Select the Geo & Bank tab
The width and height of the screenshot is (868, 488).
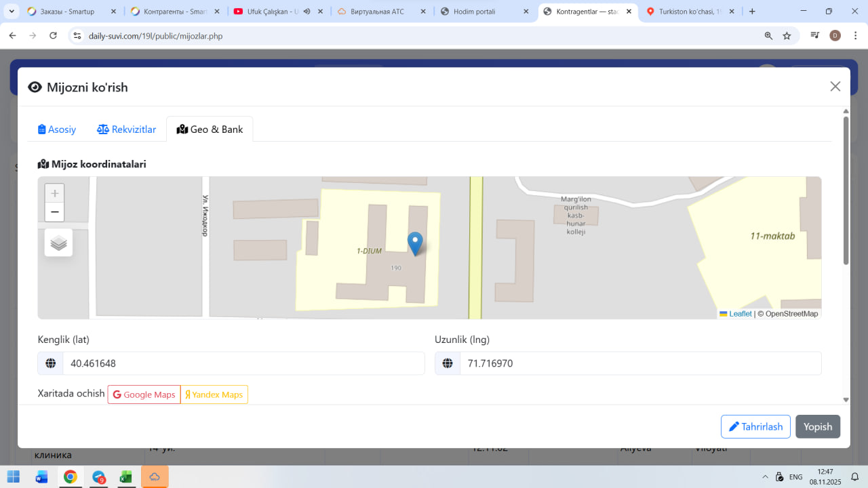pos(210,129)
